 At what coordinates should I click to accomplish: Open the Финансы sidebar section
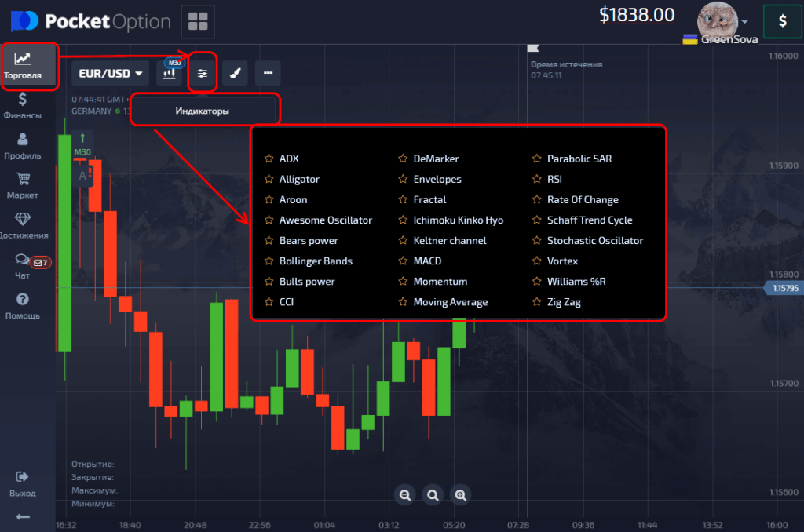[x=23, y=106]
